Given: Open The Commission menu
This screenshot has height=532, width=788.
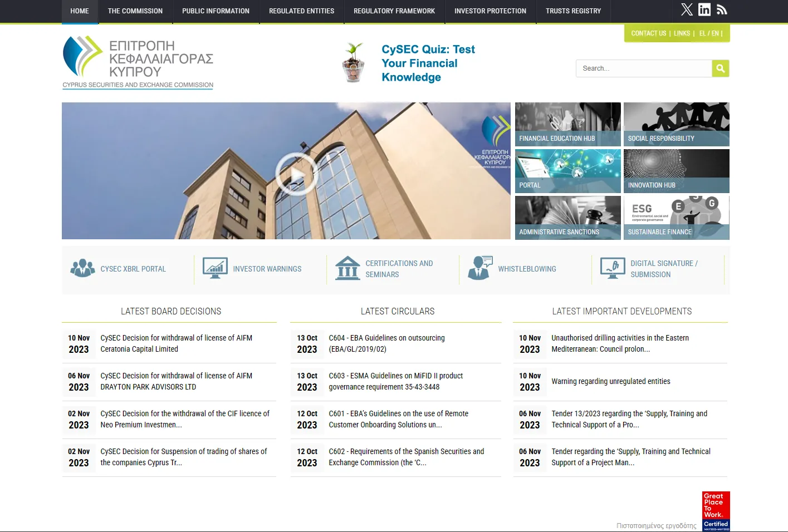Looking at the screenshot, I should pyautogui.click(x=135, y=11).
